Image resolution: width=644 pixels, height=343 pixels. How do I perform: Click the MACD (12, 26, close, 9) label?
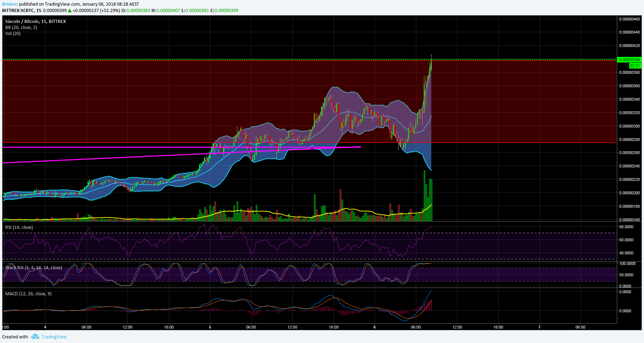29,294
